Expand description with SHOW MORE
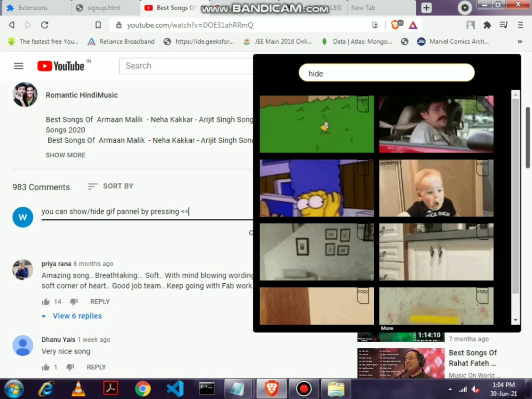This screenshot has height=399, width=532. click(65, 155)
